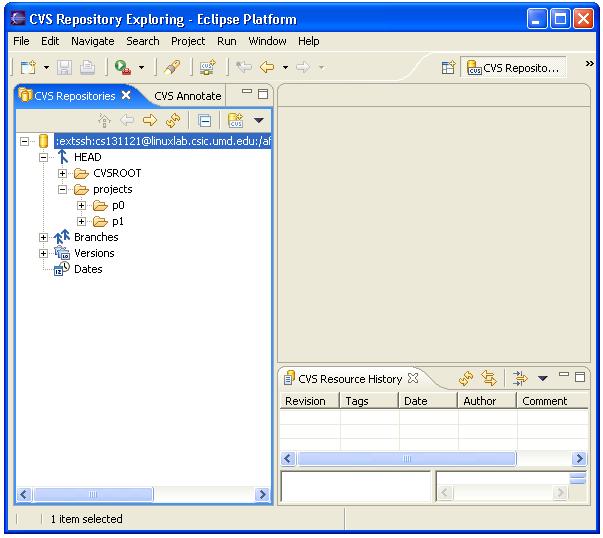Expand the p1 folder
Image resolution: width=603 pixels, height=538 pixels.
point(81,222)
